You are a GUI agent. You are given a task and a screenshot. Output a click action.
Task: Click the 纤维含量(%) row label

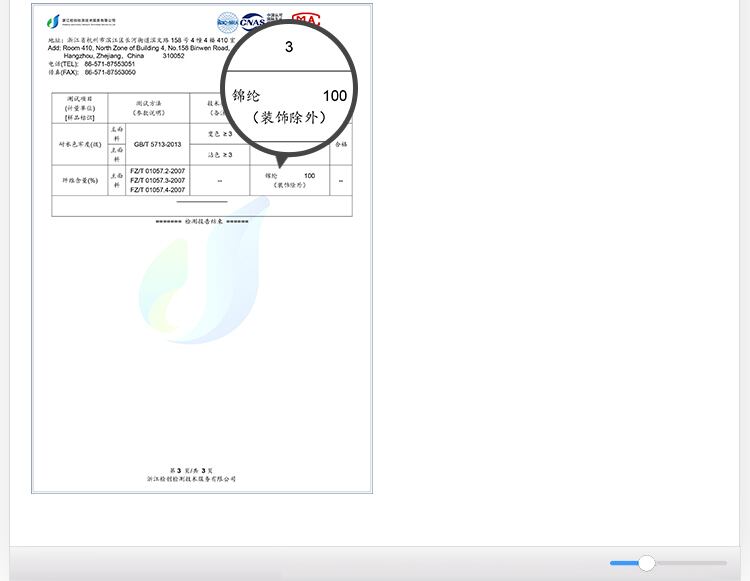pyautogui.click(x=80, y=180)
